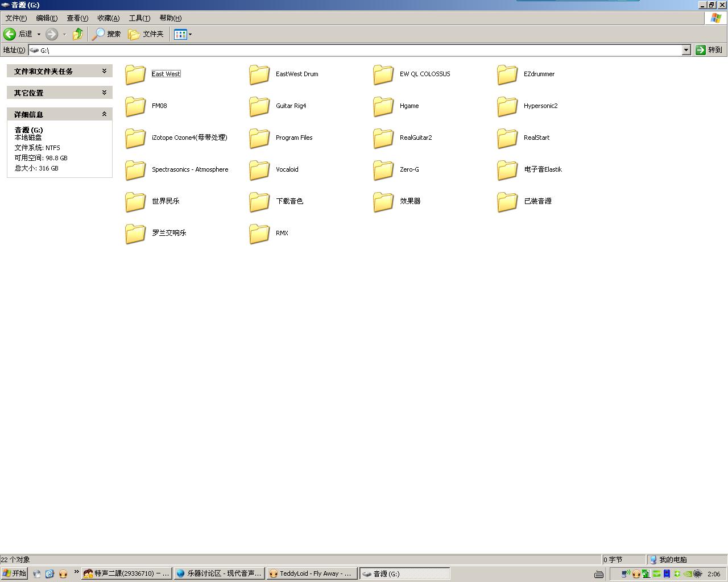Expand the 文件和文件夹任务 panel
The image size is (728, 582).
104,71
